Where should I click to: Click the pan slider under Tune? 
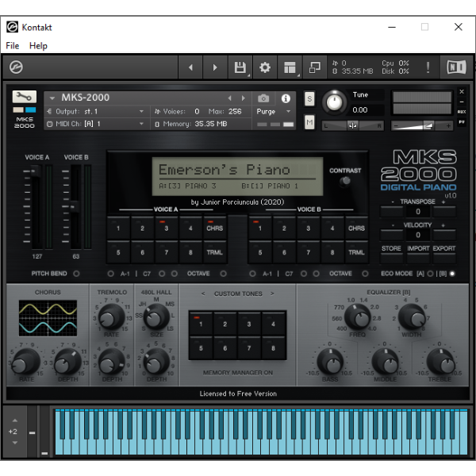click(352, 125)
